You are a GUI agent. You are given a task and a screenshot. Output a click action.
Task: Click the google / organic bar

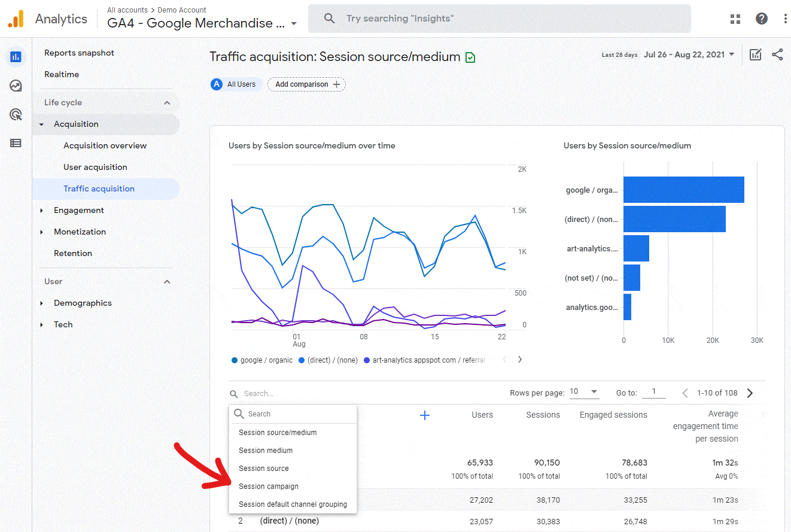tap(684, 190)
